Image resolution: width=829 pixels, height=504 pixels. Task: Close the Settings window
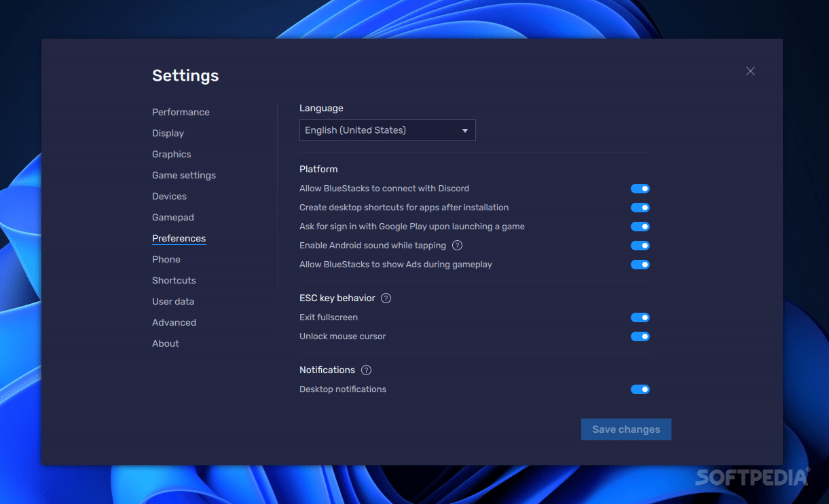point(750,71)
